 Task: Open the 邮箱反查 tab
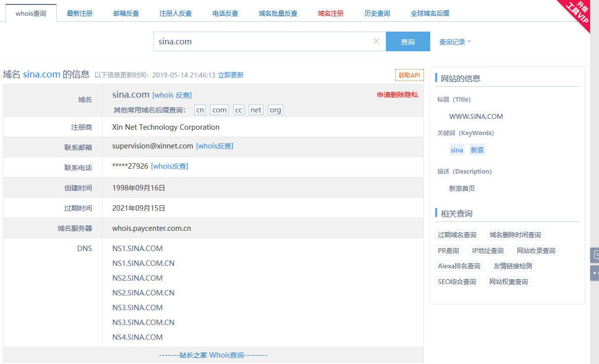tap(126, 13)
